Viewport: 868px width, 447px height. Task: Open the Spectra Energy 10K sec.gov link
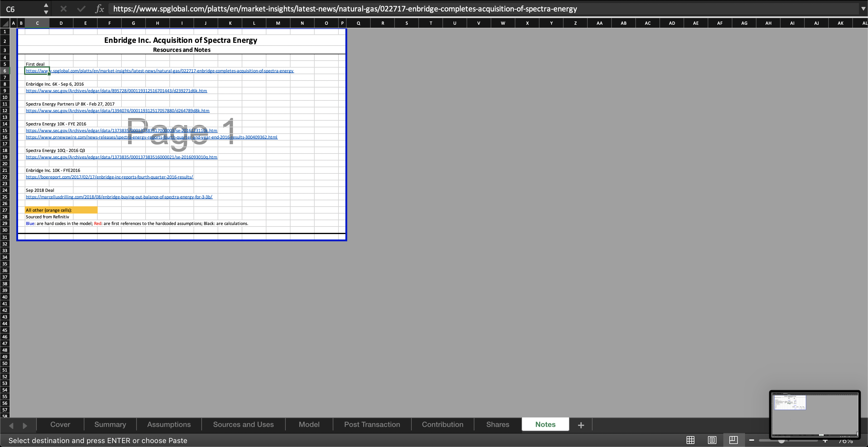[121, 131]
